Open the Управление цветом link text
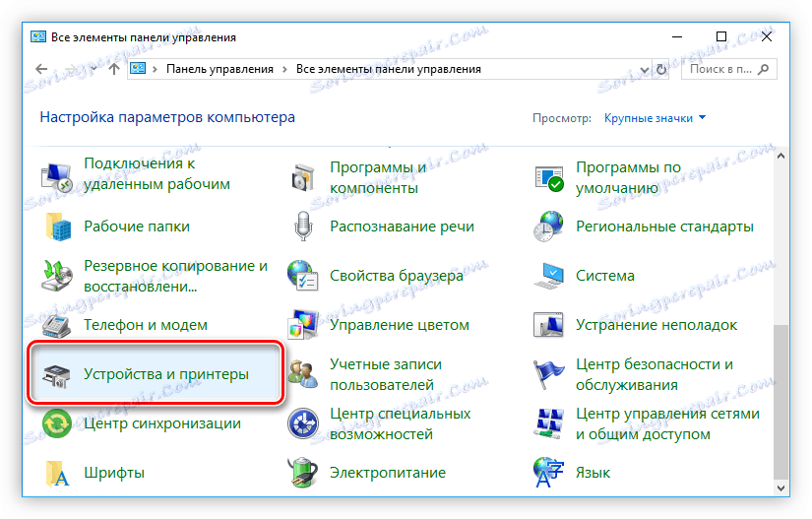812x519 pixels. (400, 325)
